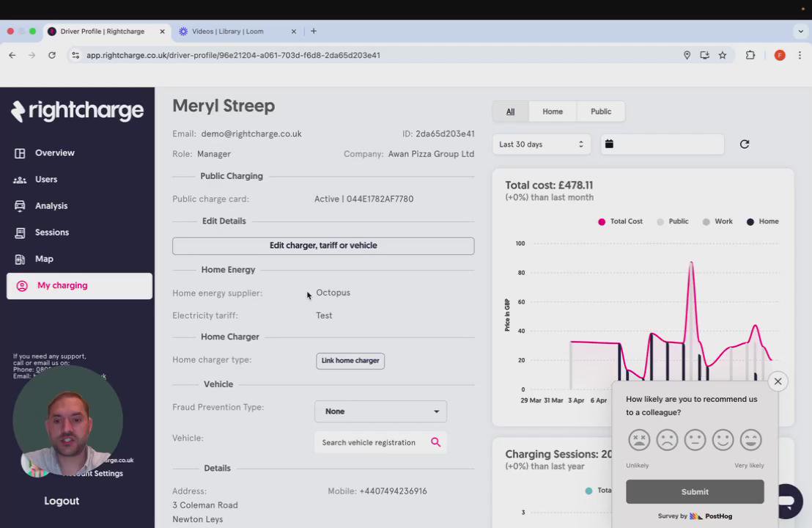Open the Fraud Prevention Type dropdown

pos(380,411)
